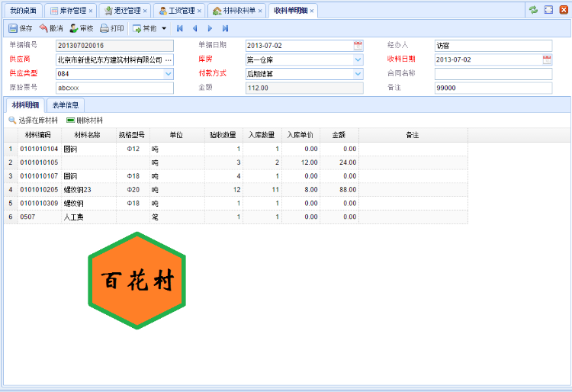The width and height of the screenshot is (572, 392).
Task: Click the 审核 audit button
Action: tap(81, 28)
